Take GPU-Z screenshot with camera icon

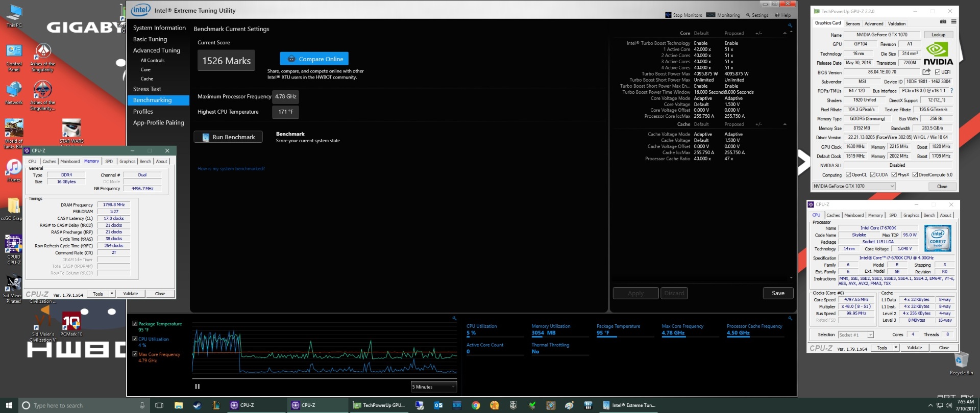943,22
